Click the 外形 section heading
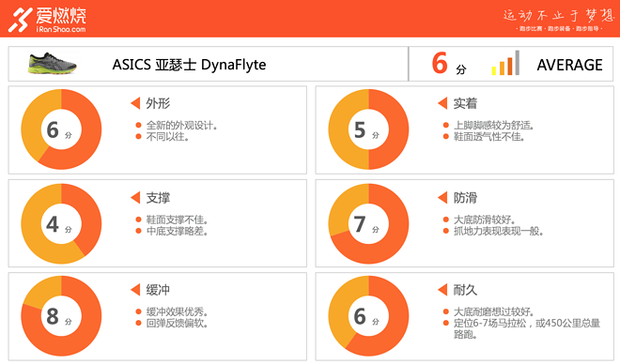This screenshot has height=364, width=620. click(x=158, y=103)
